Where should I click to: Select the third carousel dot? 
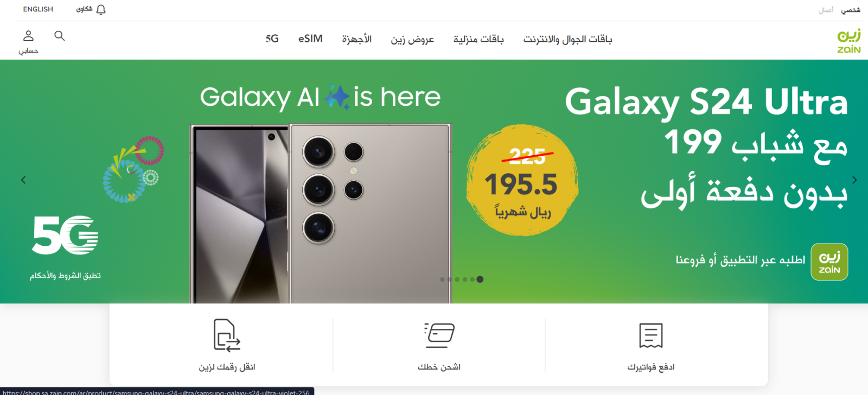(457, 279)
